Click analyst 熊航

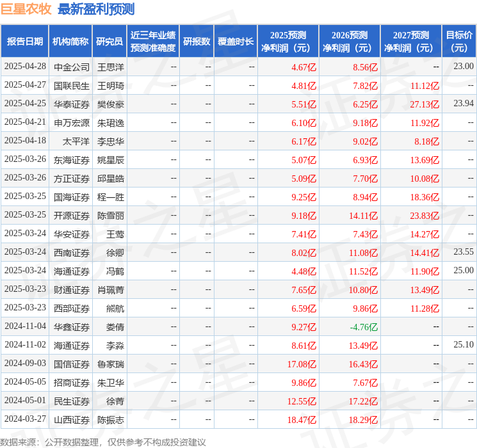pos(115,308)
